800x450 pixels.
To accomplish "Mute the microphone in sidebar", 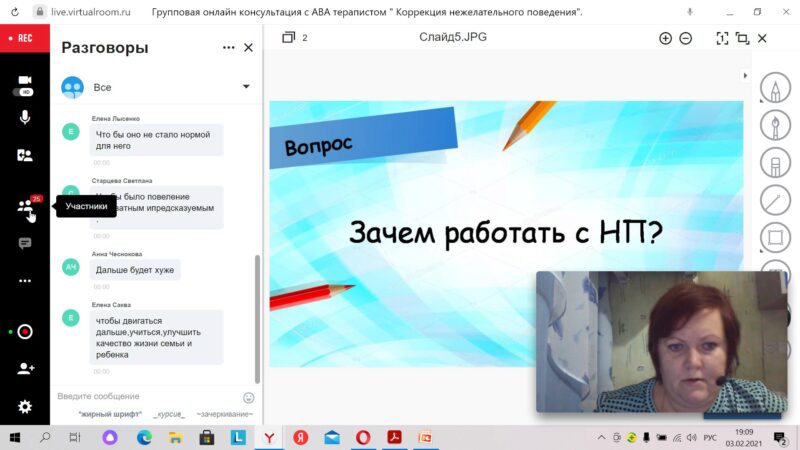I will click(x=24, y=117).
